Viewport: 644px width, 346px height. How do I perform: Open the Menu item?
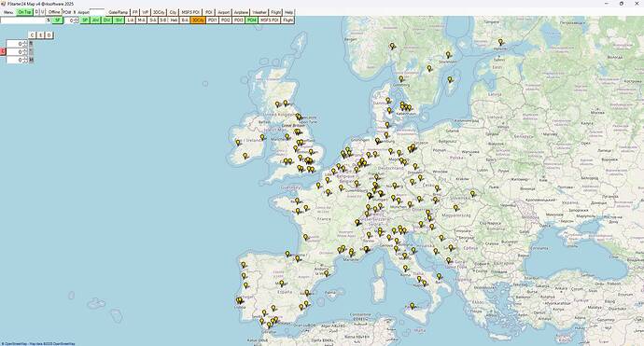[8, 12]
